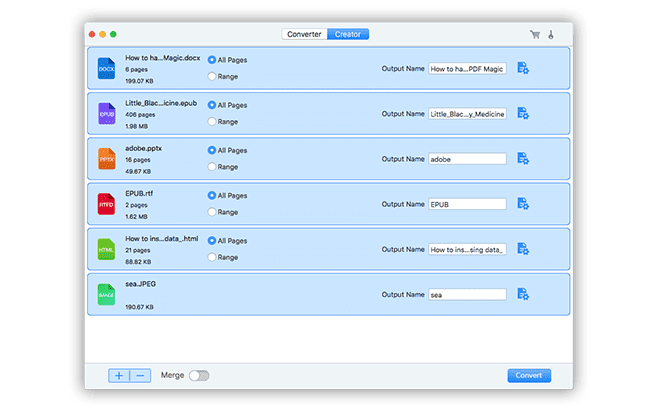Open output settings for How to ins...data_.html
Image resolution: width=658 pixels, height=412 pixels.
click(523, 249)
